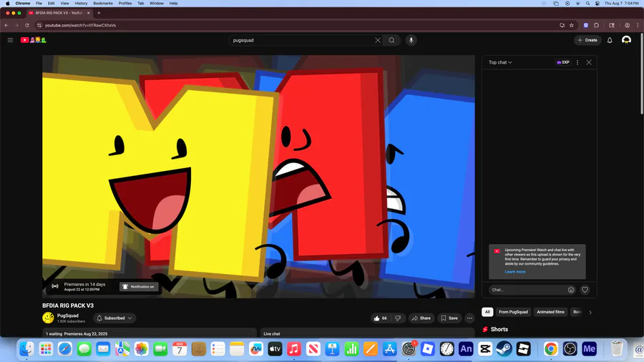Open Music app in the dock

pos(293,349)
